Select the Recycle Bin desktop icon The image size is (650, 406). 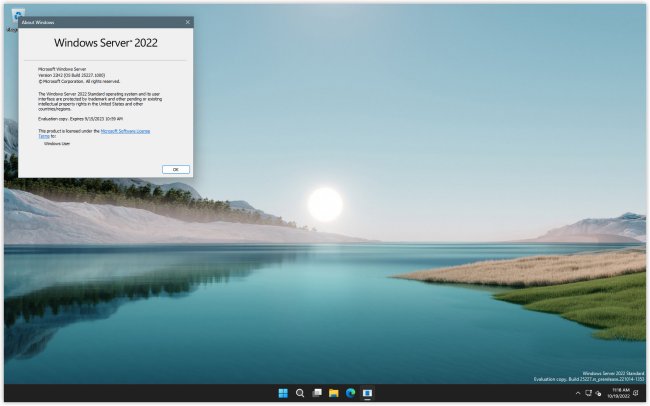tap(16, 12)
